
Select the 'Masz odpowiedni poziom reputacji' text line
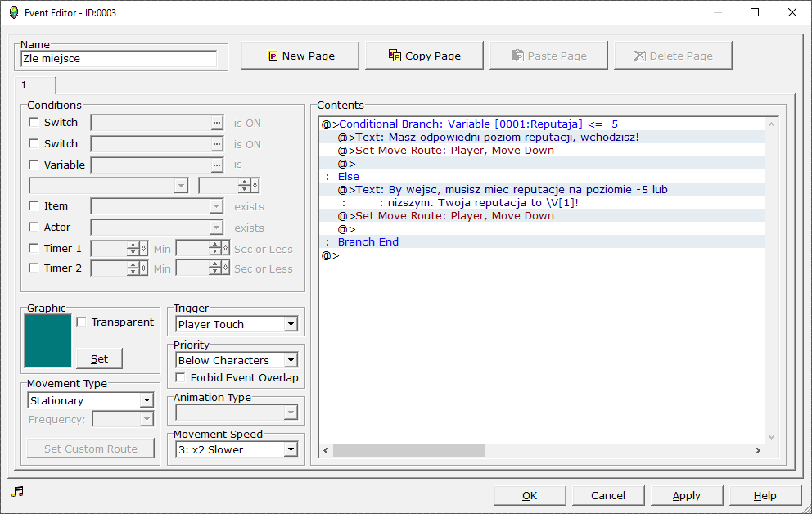pos(542,138)
